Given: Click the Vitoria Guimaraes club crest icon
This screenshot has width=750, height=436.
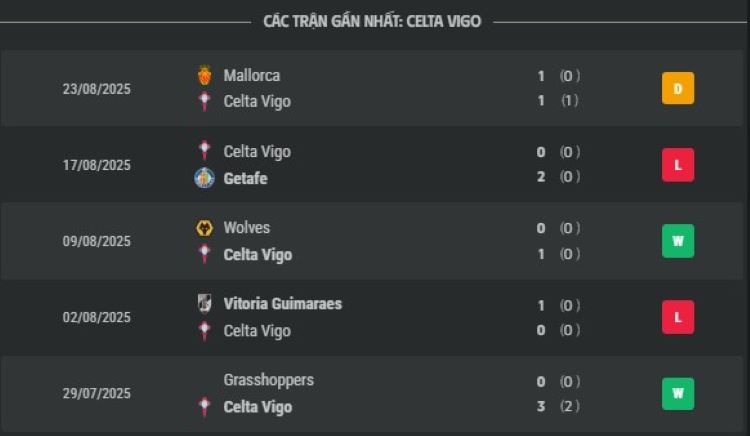Looking at the screenshot, I should pyautogui.click(x=205, y=304).
